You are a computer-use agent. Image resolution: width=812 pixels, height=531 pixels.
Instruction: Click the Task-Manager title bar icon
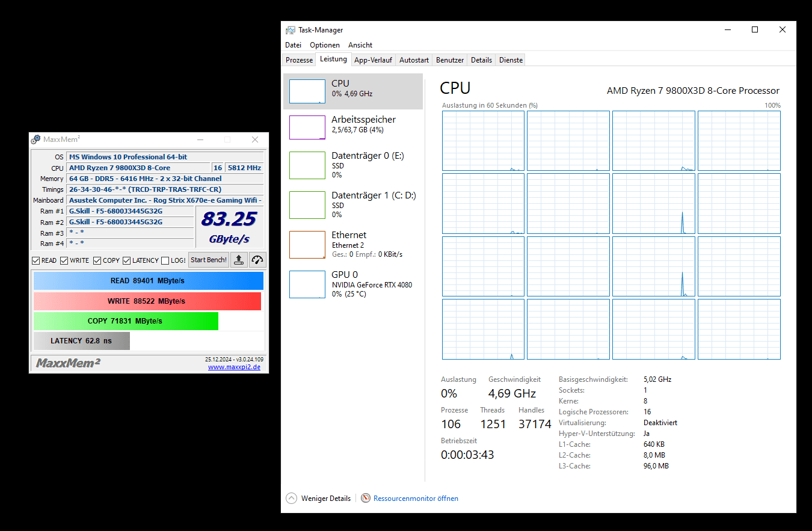pos(291,30)
